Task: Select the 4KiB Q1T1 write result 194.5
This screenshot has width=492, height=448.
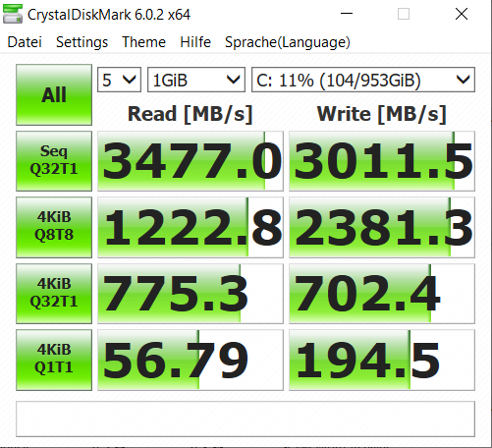Action: click(382, 360)
